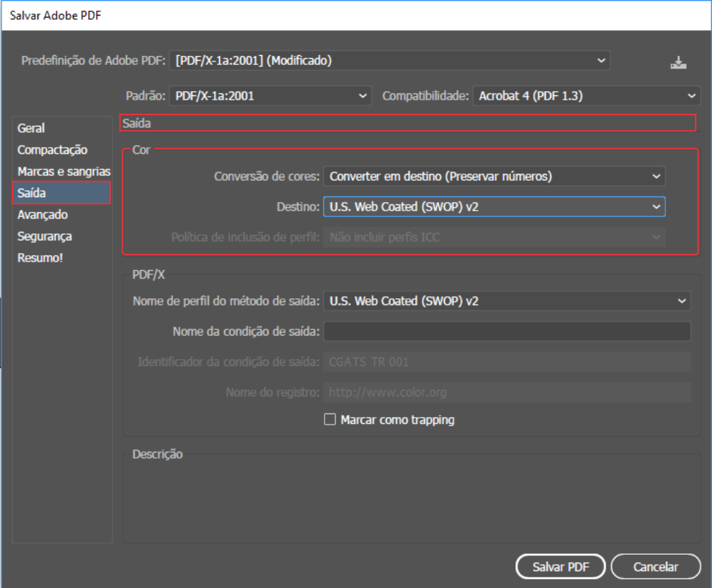Click the Nome da condição de saída field
This screenshot has height=588, width=712.
pos(506,331)
